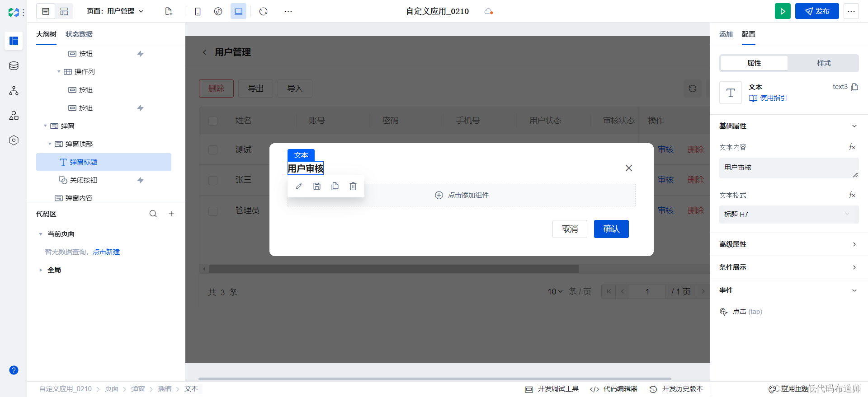
Task: Check the row checkbox for 张三
Action: click(x=213, y=180)
